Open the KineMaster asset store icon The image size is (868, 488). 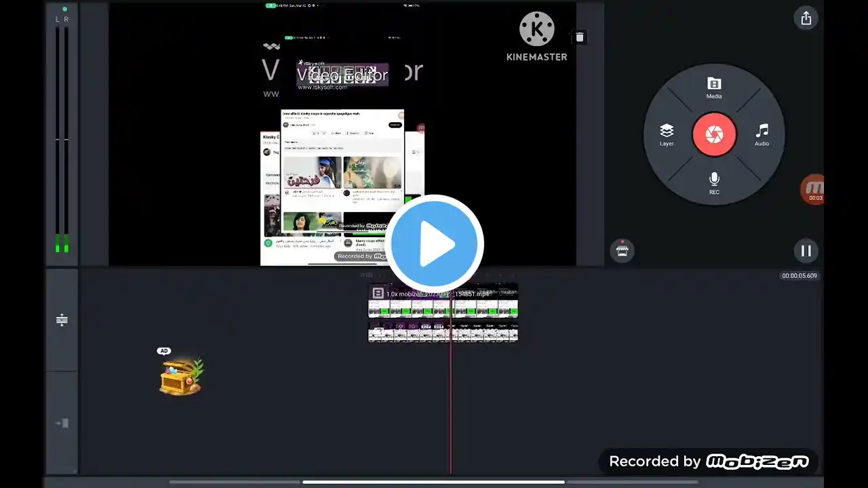pyautogui.click(x=622, y=251)
